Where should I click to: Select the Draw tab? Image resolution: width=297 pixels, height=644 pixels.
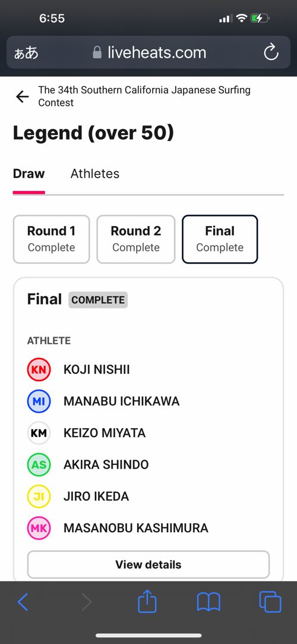tap(29, 174)
